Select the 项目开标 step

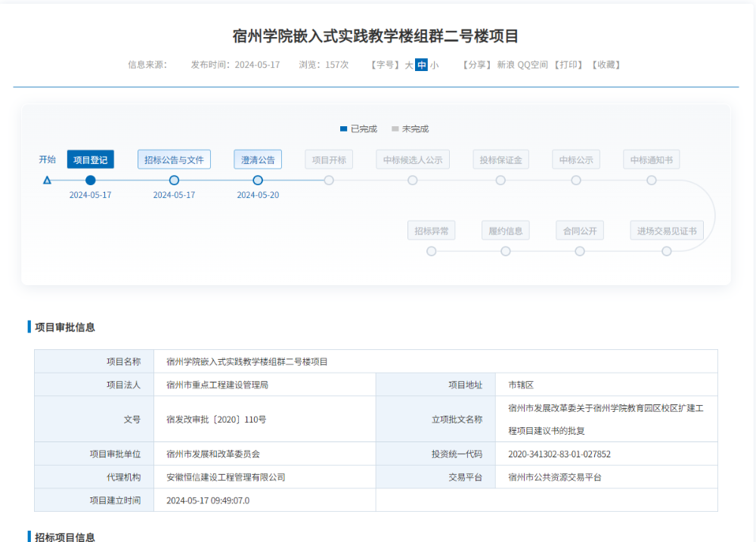[329, 160]
